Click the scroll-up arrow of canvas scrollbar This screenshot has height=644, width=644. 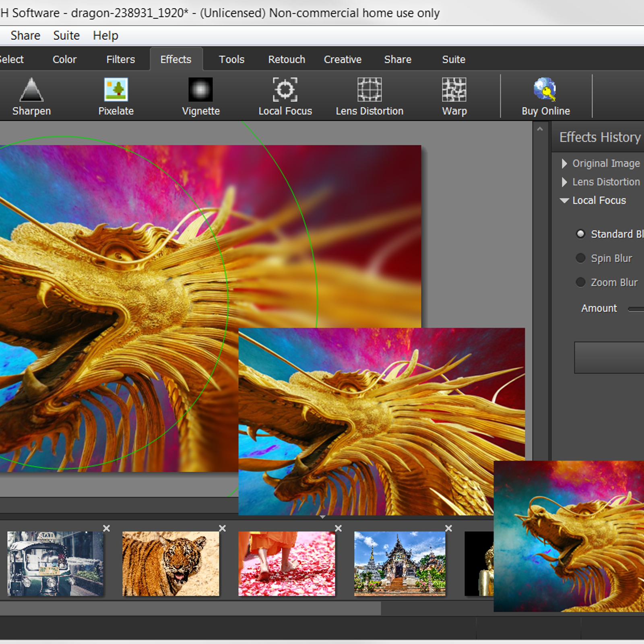tap(540, 129)
